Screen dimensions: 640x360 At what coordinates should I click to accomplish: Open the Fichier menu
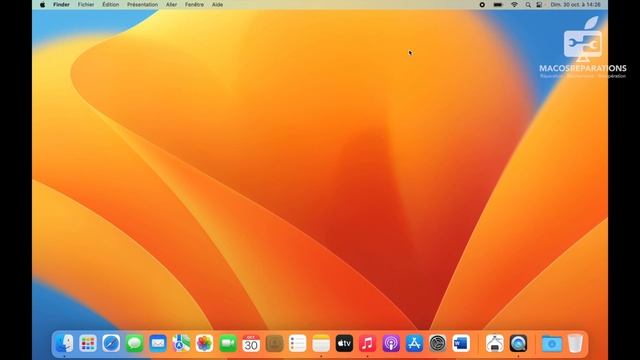(x=86, y=4)
